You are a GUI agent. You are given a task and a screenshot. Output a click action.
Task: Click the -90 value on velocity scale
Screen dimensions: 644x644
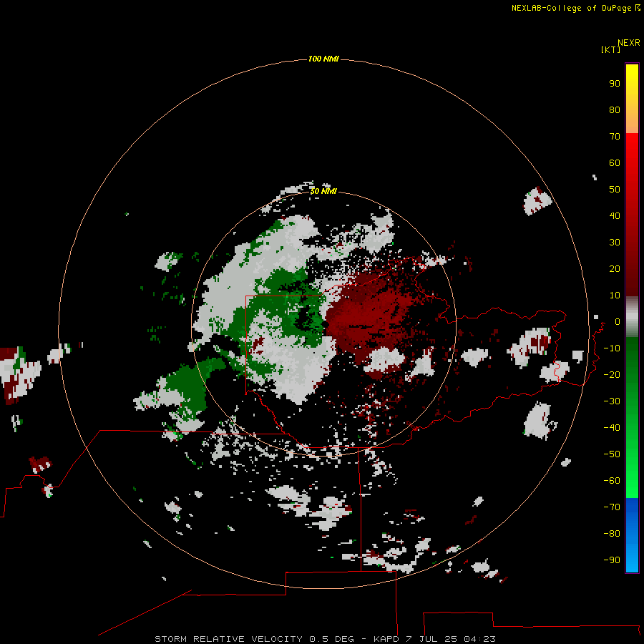point(612,560)
